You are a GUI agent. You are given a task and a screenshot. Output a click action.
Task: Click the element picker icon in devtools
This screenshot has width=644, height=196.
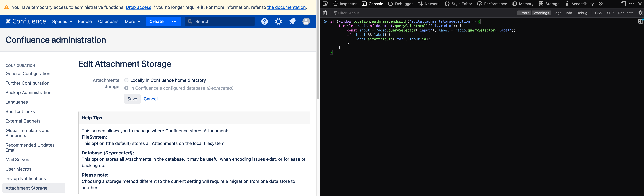(325, 4)
